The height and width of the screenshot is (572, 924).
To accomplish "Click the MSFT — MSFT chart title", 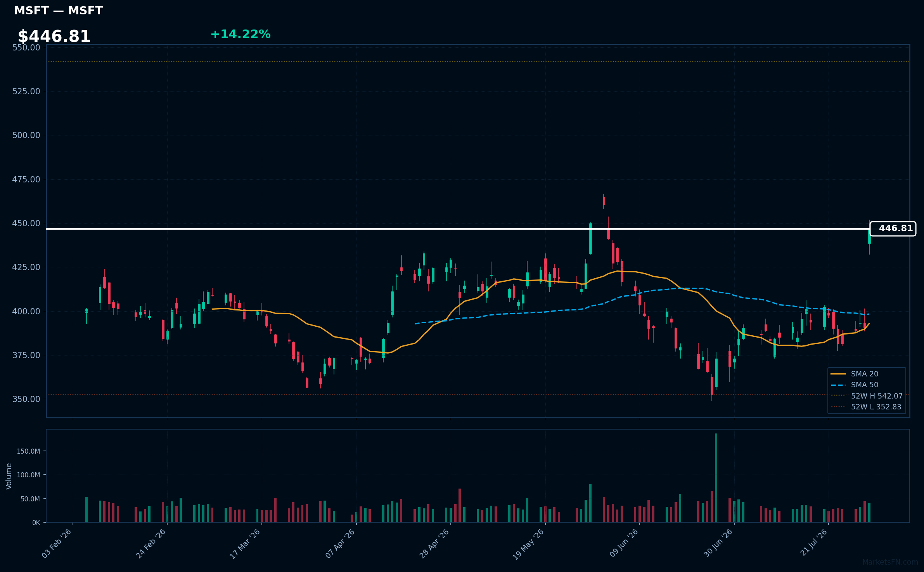I will coord(58,11).
